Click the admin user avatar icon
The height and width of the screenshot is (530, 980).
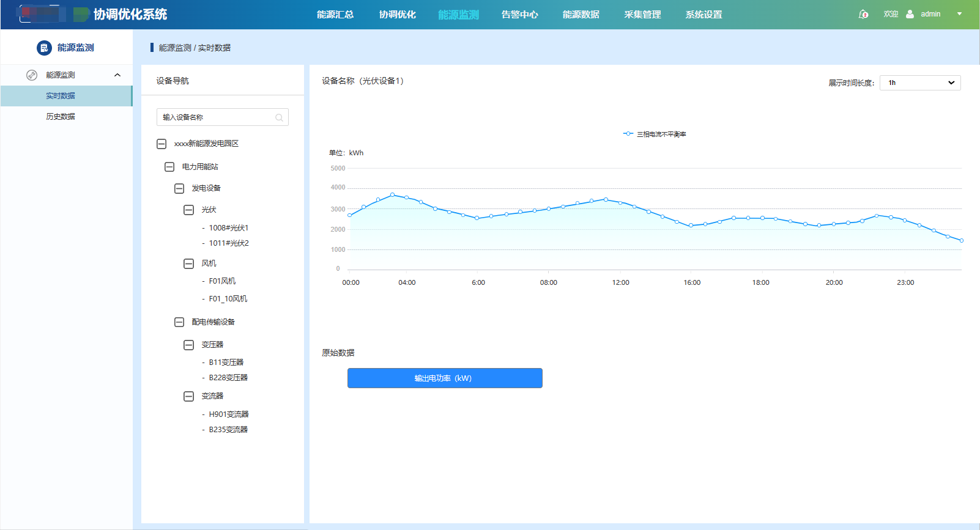pos(910,14)
